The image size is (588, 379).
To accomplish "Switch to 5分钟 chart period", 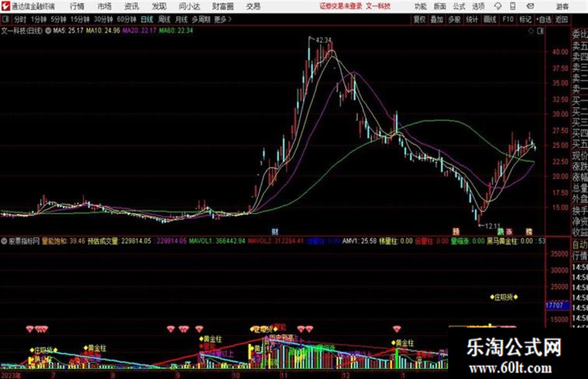I will [x=58, y=19].
